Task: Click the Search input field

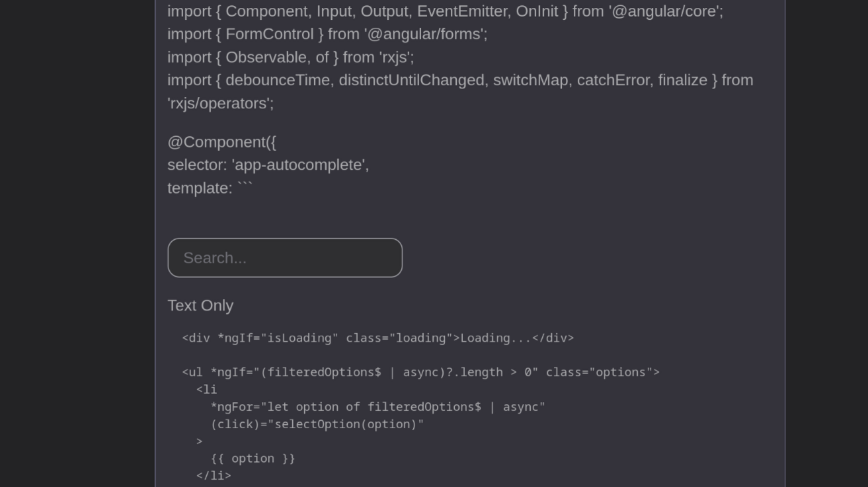Action: point(285,258)
